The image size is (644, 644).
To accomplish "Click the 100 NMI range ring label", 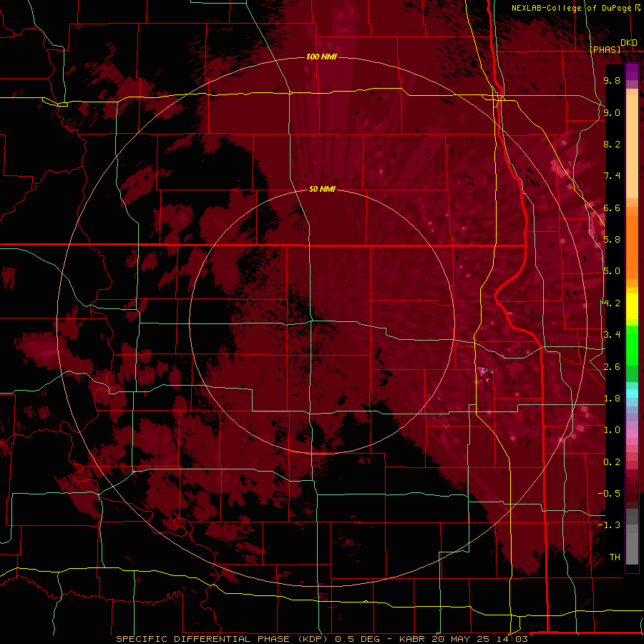I will 321,57.
